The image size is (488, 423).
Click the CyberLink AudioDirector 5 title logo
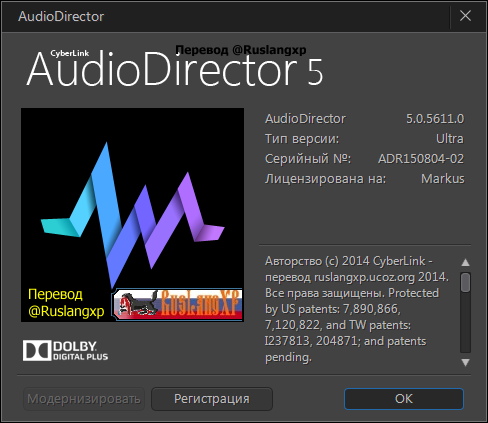click(x=175, y=68)
